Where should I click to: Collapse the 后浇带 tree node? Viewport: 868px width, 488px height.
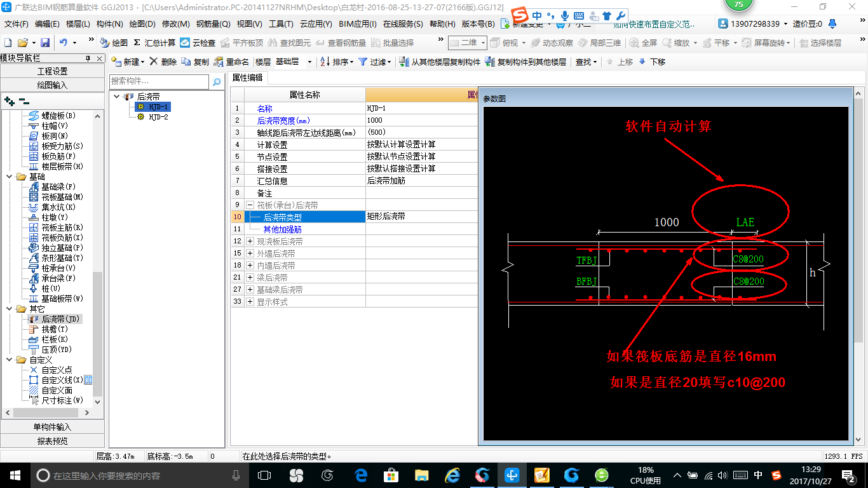point(116,97)
